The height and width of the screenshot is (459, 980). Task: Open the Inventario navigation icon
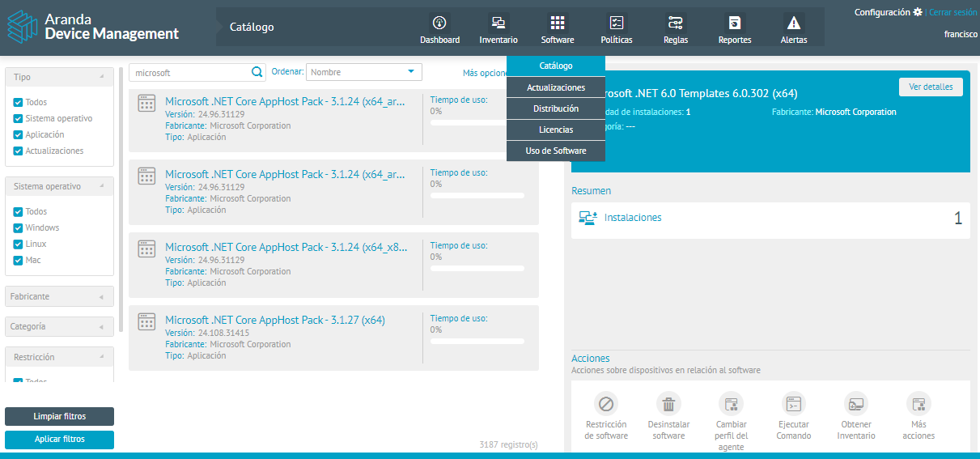tap(498, 23)
